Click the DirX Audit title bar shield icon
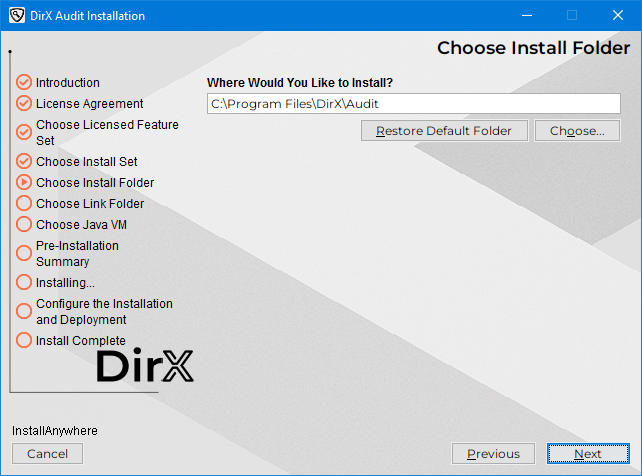The image size is (642, 476). click(x=15, y=16)
